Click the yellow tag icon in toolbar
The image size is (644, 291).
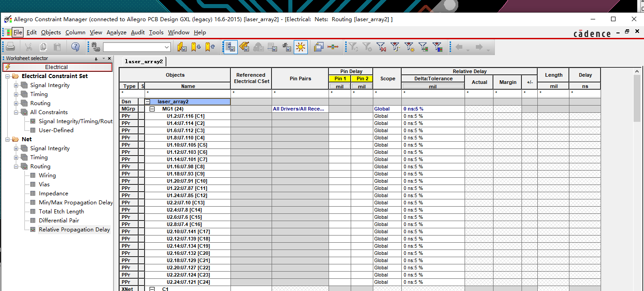[x=244, y=47]
